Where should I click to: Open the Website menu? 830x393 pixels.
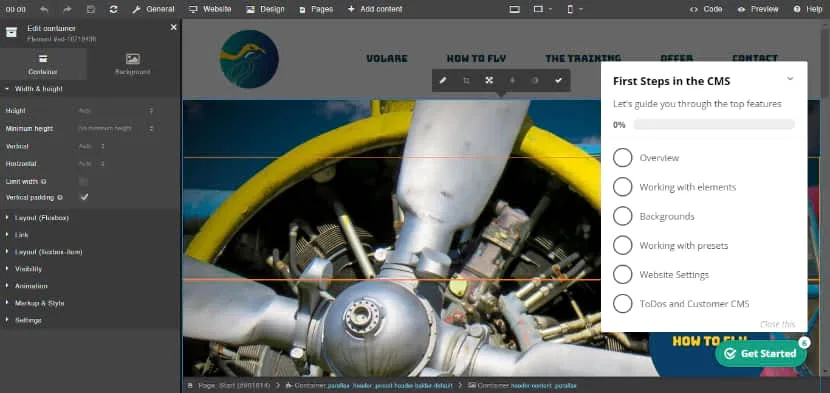coord(210,9)
